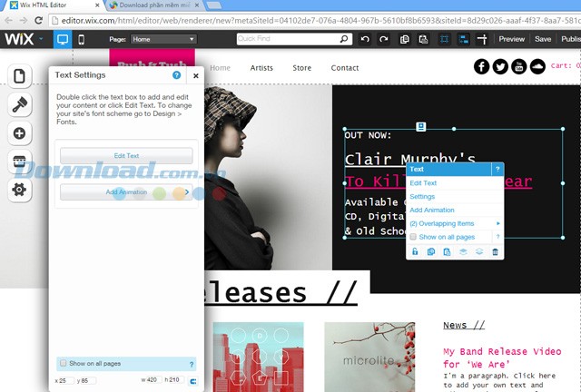The image size is (581, 392).
Task: Choose Settings in the Text context menu
Action: (x=422, y=197)
